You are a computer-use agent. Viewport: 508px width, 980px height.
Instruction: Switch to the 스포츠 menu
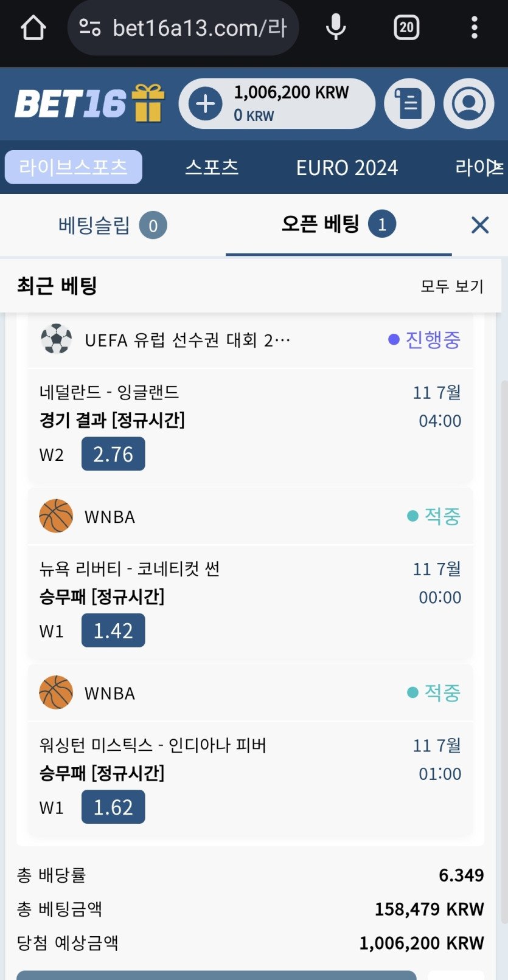[x=212, y=167]
